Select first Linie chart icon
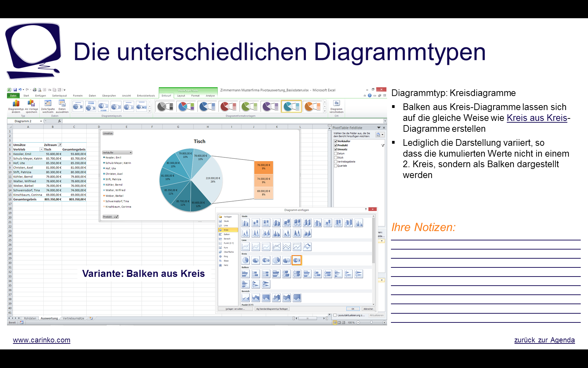This screenshot has width=588, height=368. pyautogui.click(x=245, y=247)
